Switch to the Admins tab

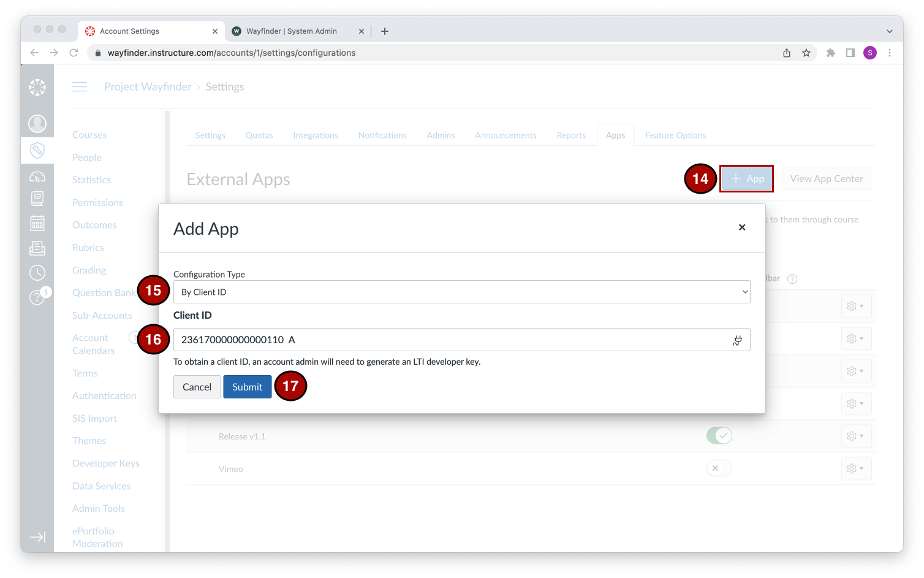441,135
